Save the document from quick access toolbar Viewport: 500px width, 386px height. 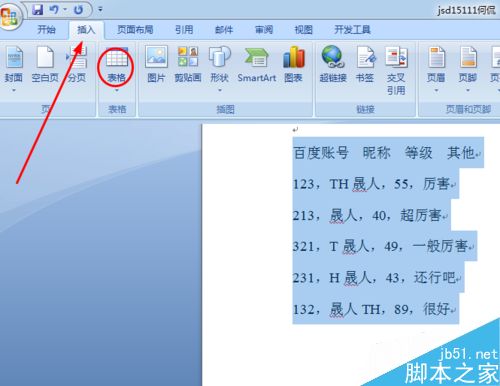tap(38, 9)
